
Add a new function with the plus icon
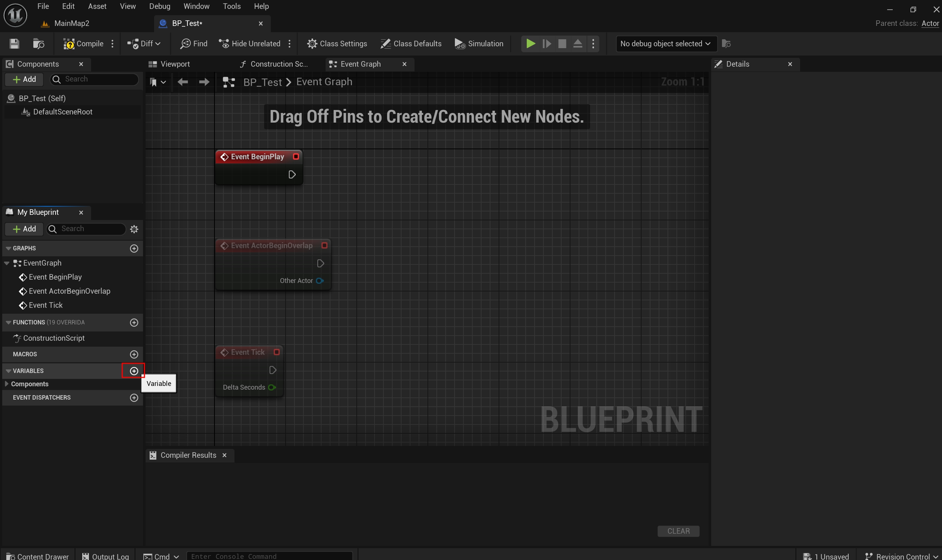pos(134,322)
